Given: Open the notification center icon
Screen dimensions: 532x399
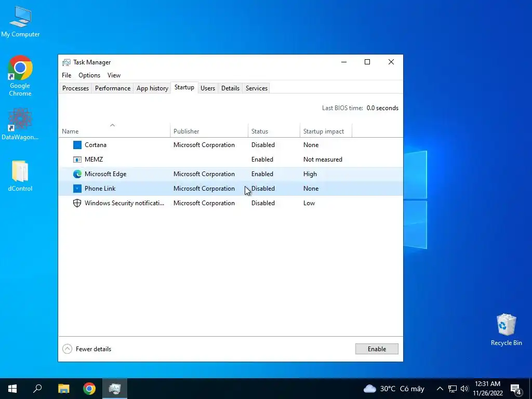Looking at the screenshot, I should 516,389.
